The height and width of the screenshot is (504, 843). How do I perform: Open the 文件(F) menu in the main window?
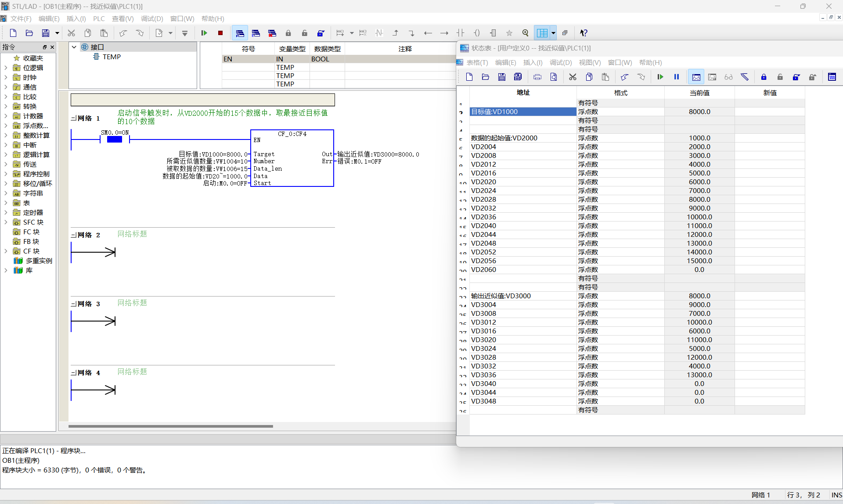coord(21,18)
